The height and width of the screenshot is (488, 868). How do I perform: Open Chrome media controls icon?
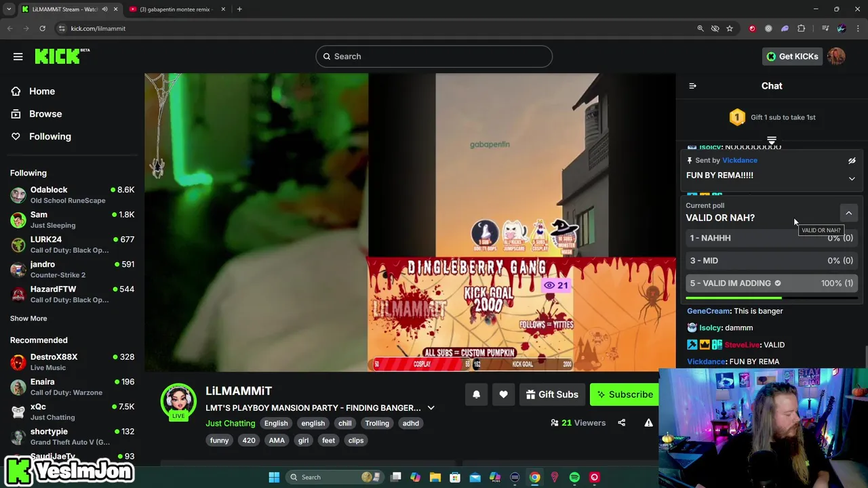pos(825,28)
